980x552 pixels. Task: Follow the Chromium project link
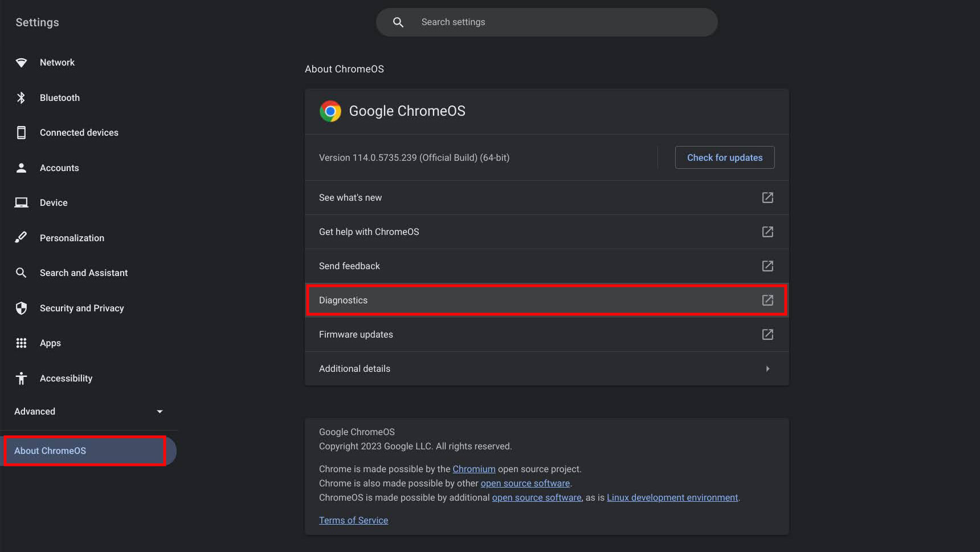click(473, 469)
